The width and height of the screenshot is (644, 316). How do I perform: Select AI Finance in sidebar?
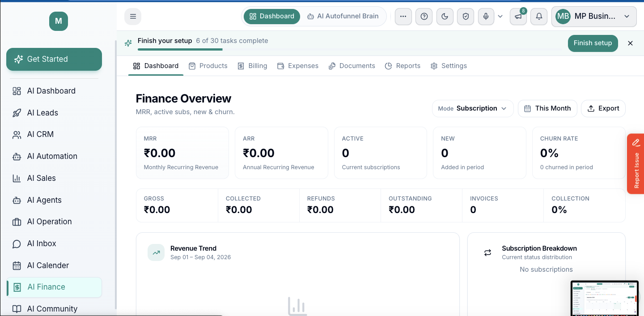tap(54, 287)
